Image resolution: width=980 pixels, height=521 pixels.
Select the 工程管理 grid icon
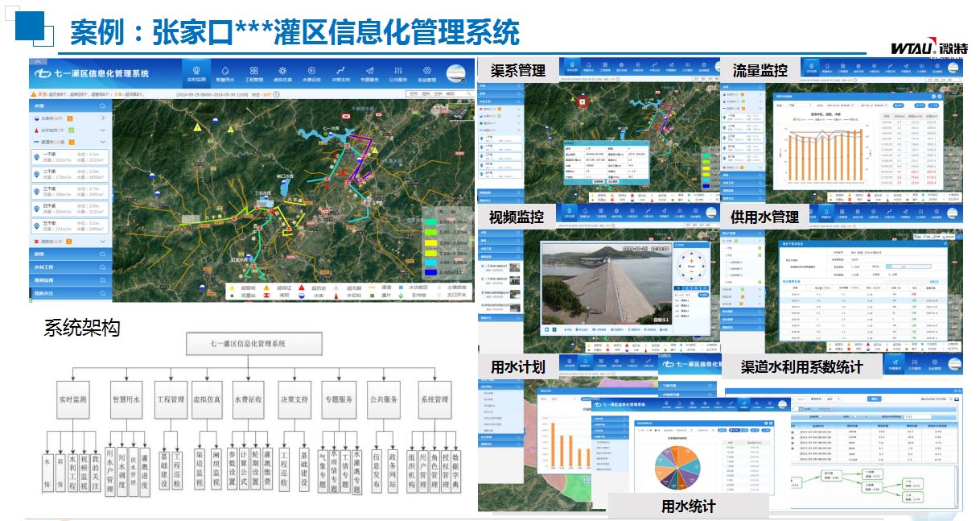[x=253, y=71]
